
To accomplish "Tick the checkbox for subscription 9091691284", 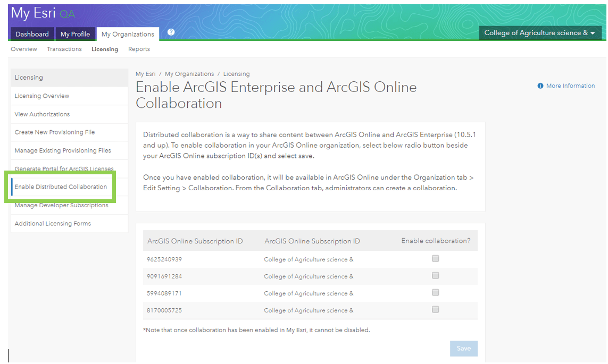I will [436, 275].
